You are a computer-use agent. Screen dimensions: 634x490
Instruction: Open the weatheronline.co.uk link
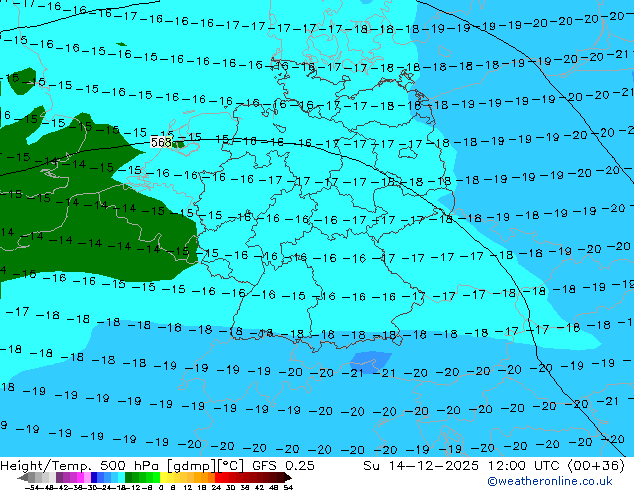click(549, 481)
